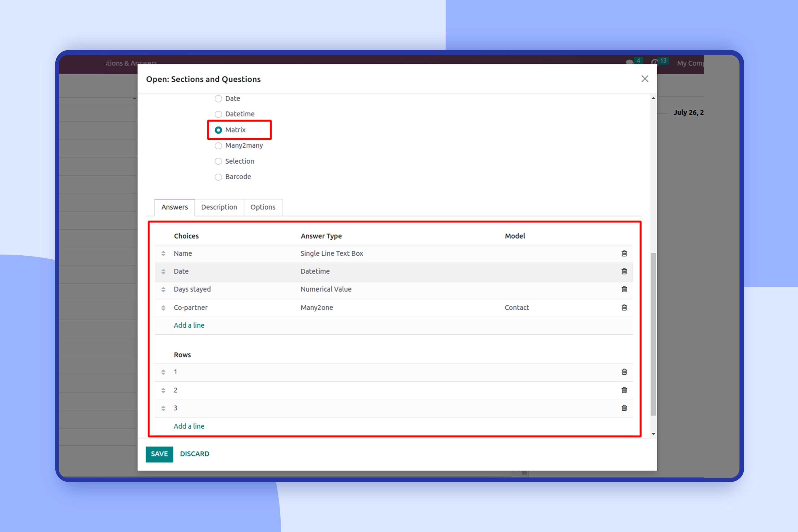The width and height of the screenshot is (798, 532).
Task: Delete the Co-partner choice row
Action: point(624,307)
